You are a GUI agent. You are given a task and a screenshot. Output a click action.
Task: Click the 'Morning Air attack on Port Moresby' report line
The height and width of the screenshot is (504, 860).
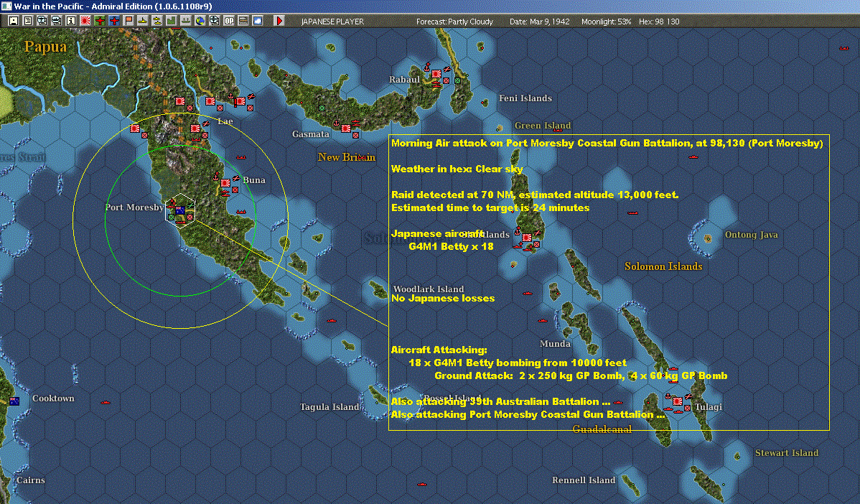(x=607, y=143)
